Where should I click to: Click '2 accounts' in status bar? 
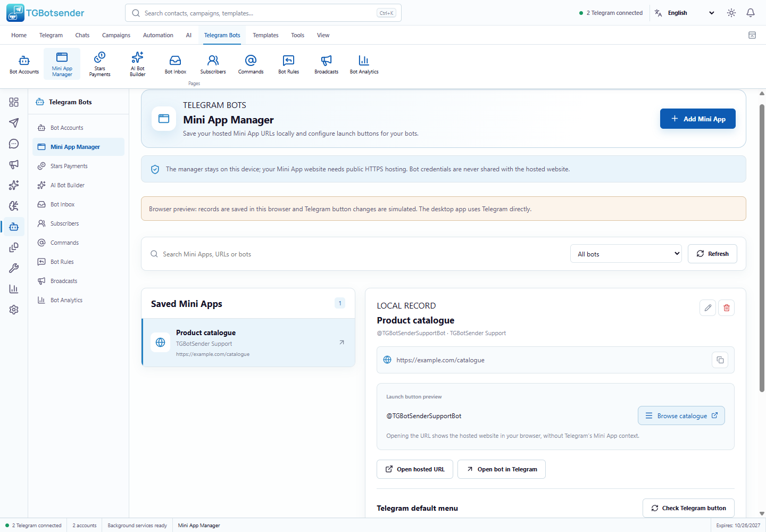coord(85,526)
